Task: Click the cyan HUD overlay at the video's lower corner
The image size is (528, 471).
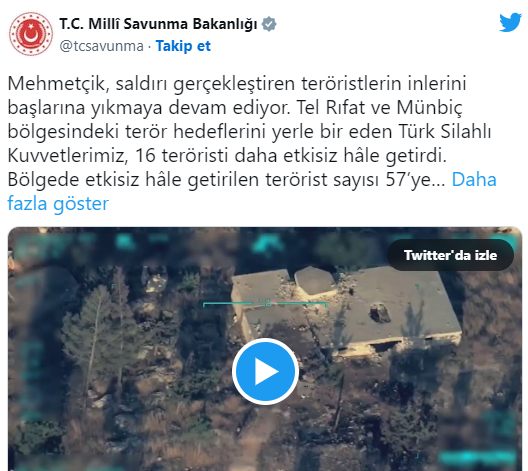Action: 478,456
